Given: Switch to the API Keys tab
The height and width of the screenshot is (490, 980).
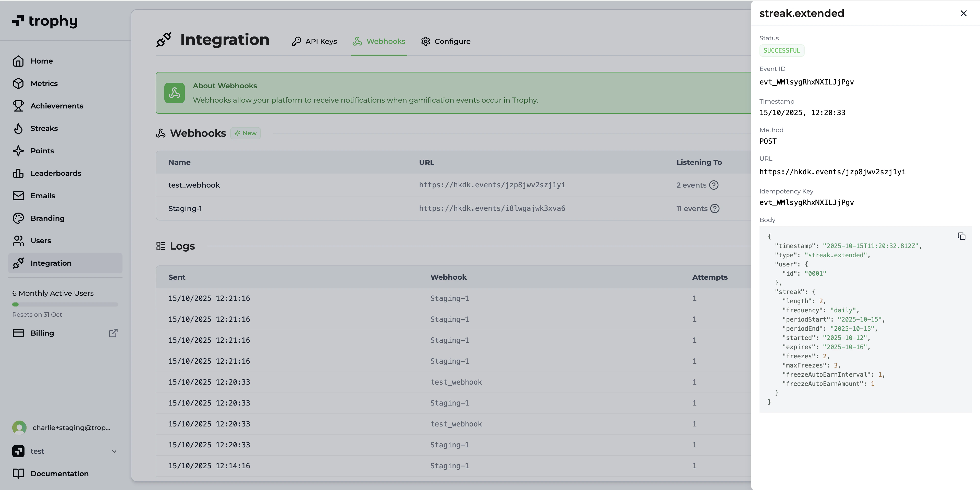Looking at the screenshot, I should click(314, 41).
